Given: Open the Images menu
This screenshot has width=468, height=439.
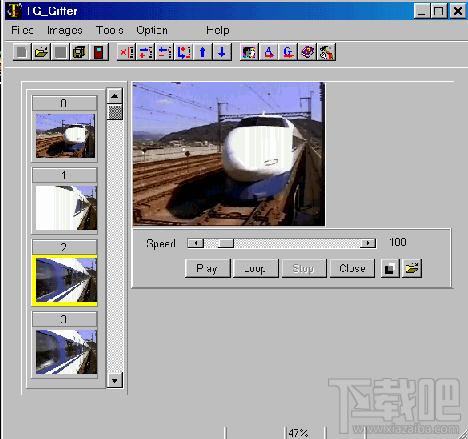Looking at the screenshot, I should click(65, 30).
